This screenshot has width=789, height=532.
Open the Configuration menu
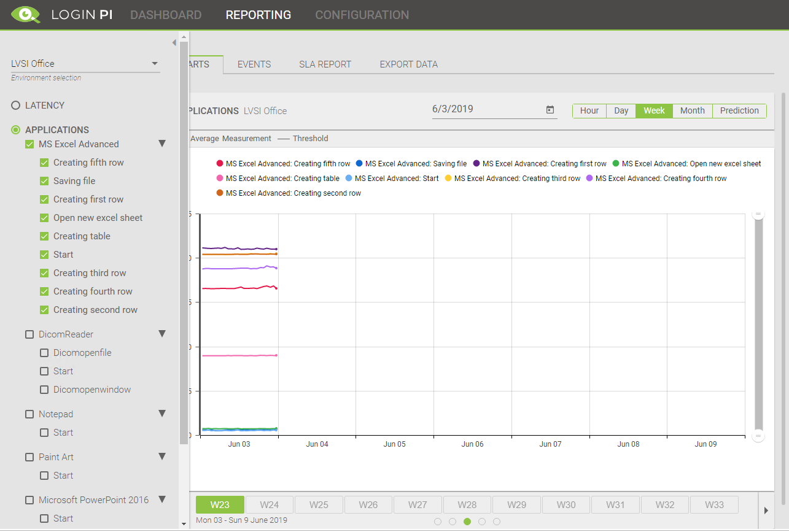[x=362, y=15]
